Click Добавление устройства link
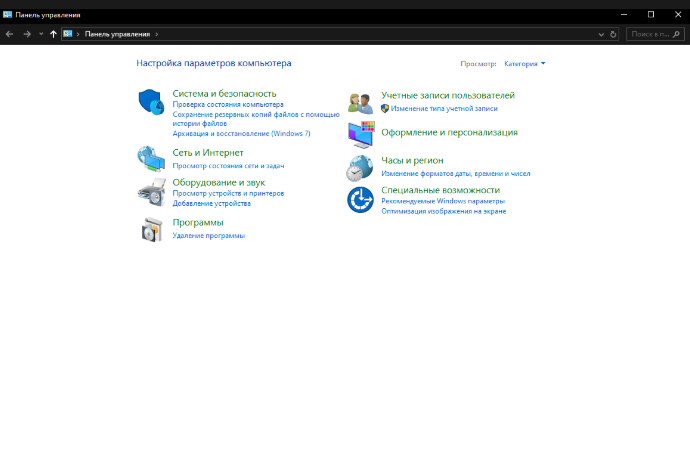The height and width of the screenshot is (457, 690). (x=212, y=203)
